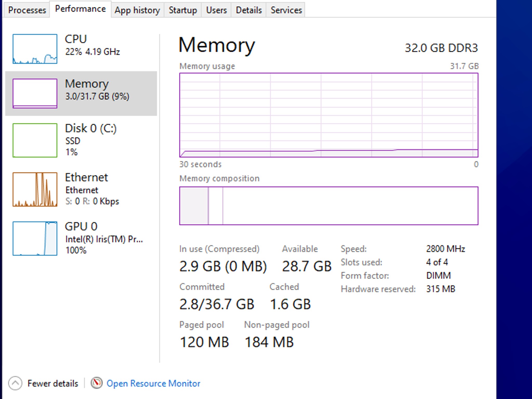532x399 pixels.
Task: Click the In use segment of composition bar
Action: click(194, 206)
